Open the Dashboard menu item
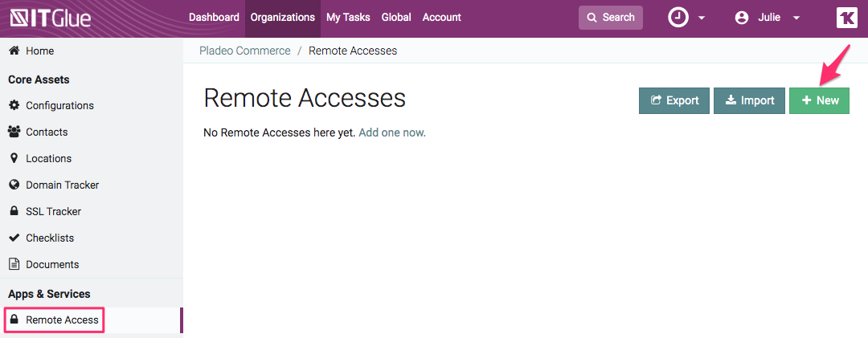 [x=215, y=18]
